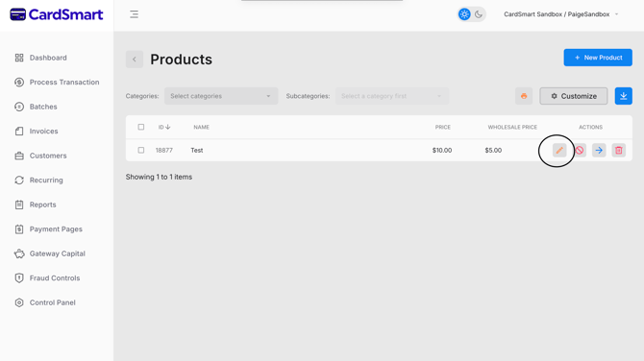644x361 pixels.
Task: Open Fraud Controls
Action: click(x=55, y=278)
